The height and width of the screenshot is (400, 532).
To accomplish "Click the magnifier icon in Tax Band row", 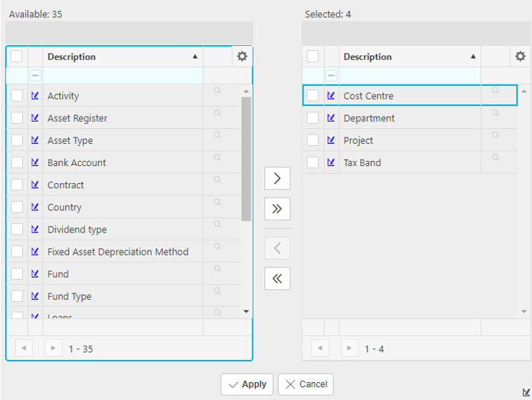I will [x=495, y=157].
